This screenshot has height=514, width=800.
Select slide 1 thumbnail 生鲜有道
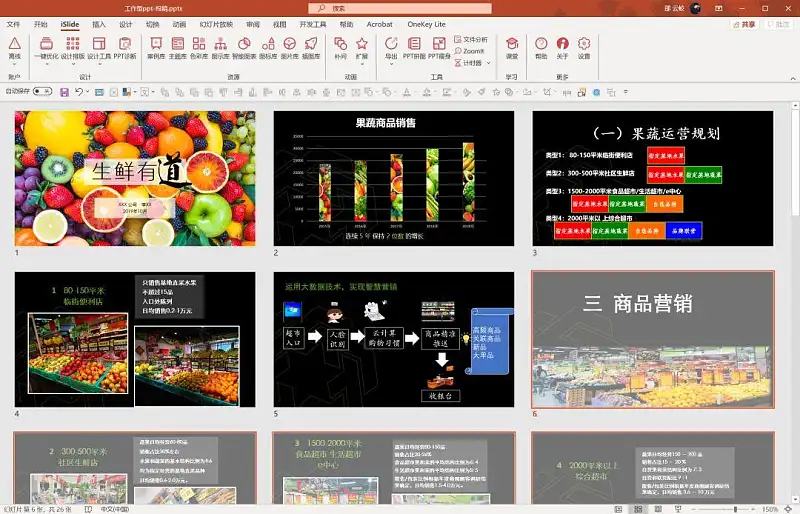click(135, 179)
